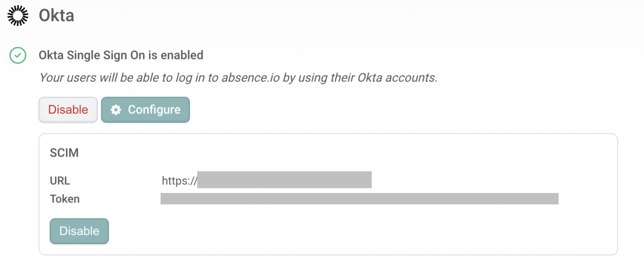Click the Okta heading title text
This screenshot has height=267, width=644.
[x=56, y=16]
